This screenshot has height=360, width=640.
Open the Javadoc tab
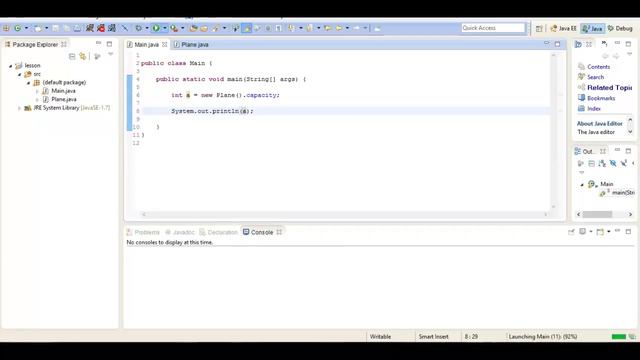coord(180,232)
